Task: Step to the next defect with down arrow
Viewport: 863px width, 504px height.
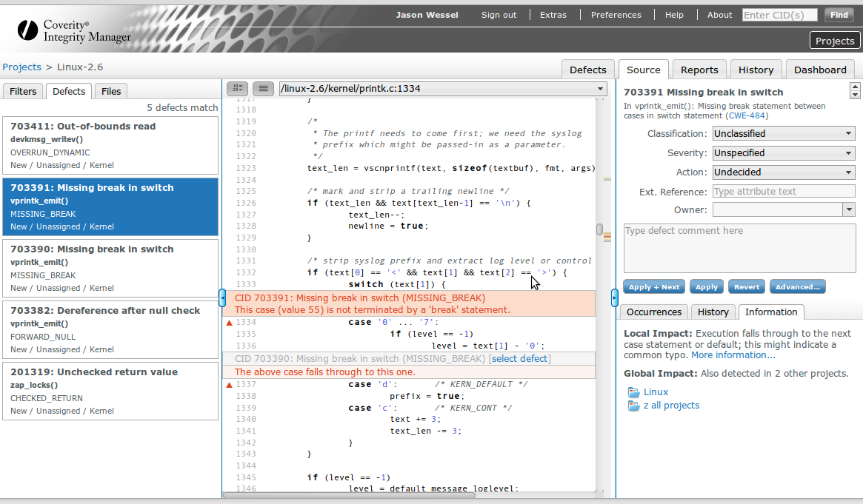Action: 855,95
